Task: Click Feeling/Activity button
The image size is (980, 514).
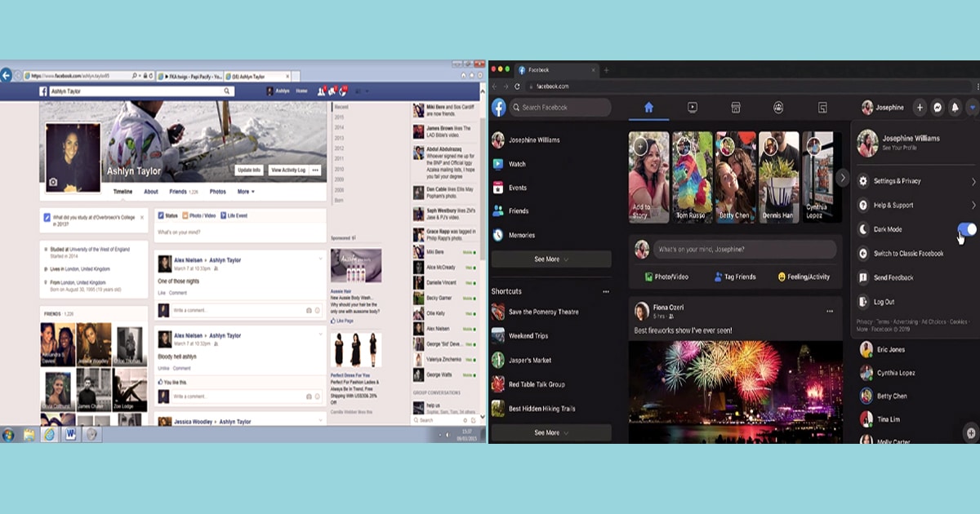Action: [804, 277]
